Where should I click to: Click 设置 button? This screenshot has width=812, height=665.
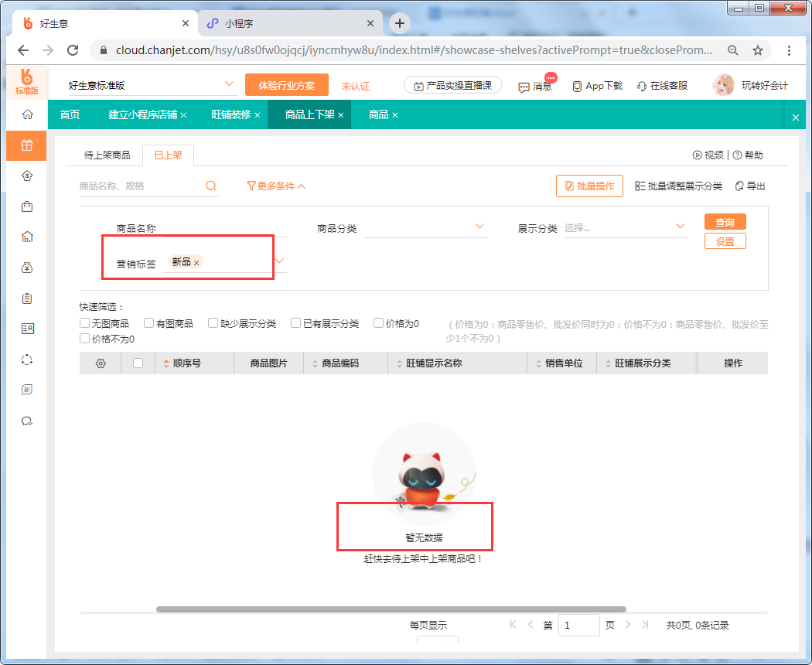coord(725,241)
